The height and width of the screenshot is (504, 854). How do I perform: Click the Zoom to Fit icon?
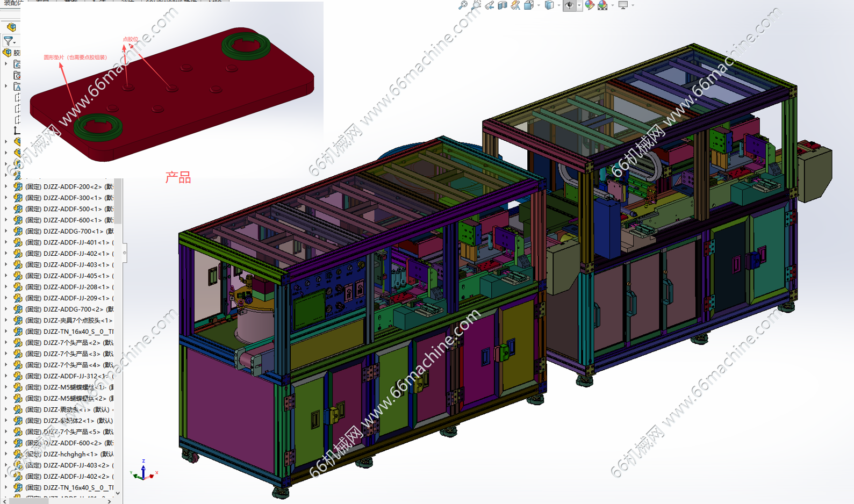click(x=463, y=5)
